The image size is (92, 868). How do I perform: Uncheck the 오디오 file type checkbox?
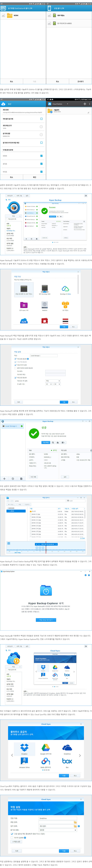41,164
